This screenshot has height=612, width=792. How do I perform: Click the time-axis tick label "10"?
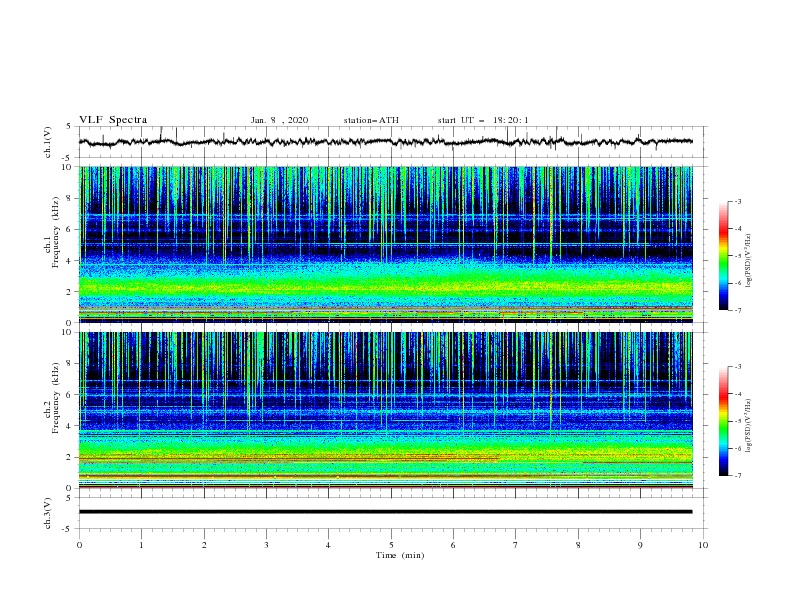click(703, 545)
